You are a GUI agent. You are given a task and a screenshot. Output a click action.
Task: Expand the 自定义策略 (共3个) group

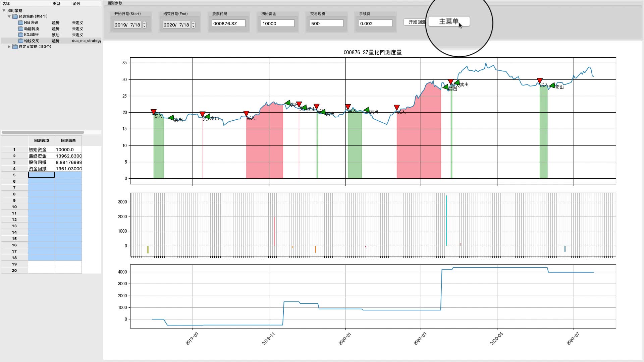pyautogui.click(x=9, y=47)
